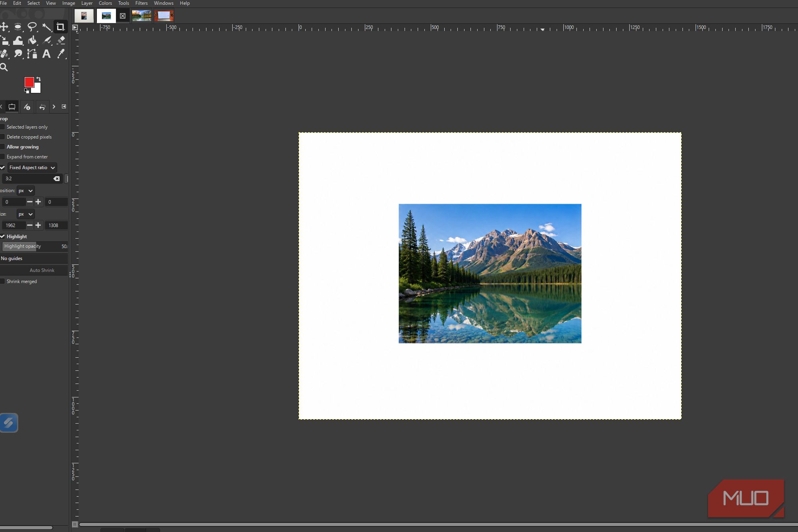
Task: Swap foreground and background colors
Action: pos(39,79)
